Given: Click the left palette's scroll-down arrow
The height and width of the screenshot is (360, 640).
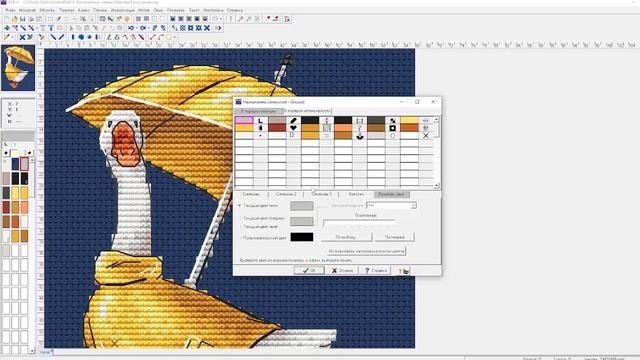Looking at the screenshot, I should point(32,351).
